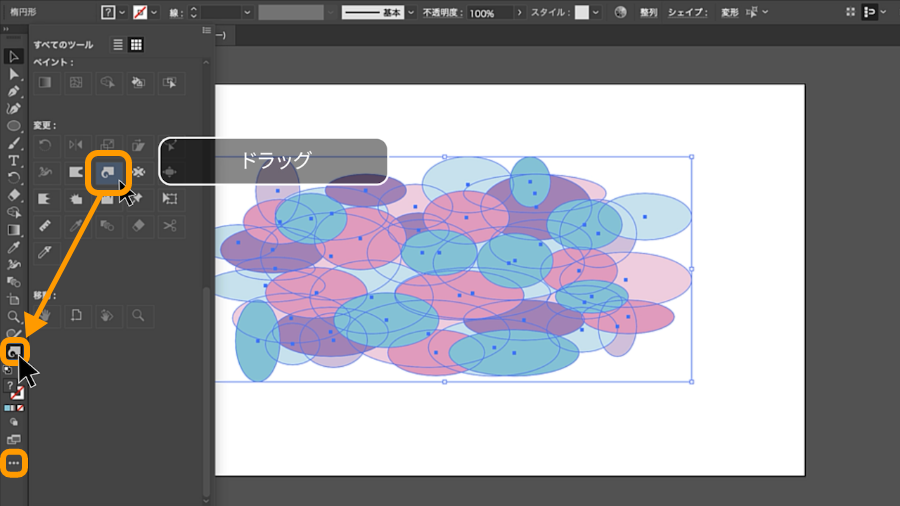Viewport: 900px width, 506px height.
Task: Pick the Warp tool in the all-tools panel
Action: 76,172
